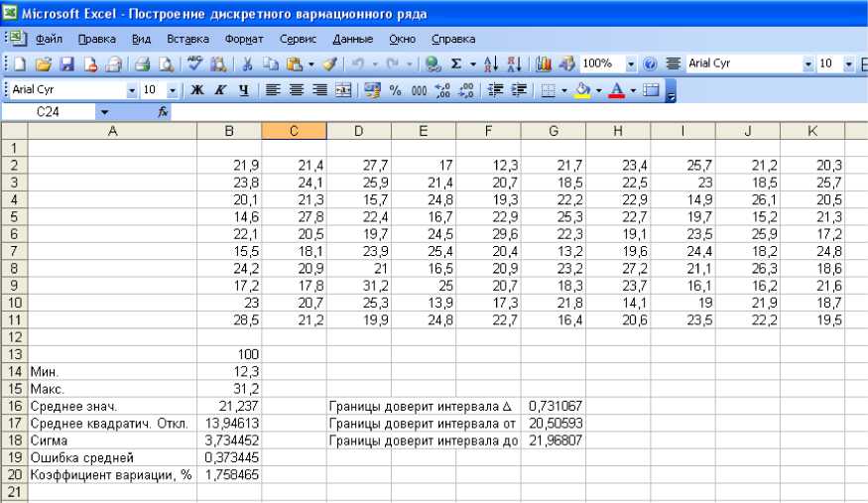
Task: Cut the selection with the scissors icon
Action: tap(247, 64)
